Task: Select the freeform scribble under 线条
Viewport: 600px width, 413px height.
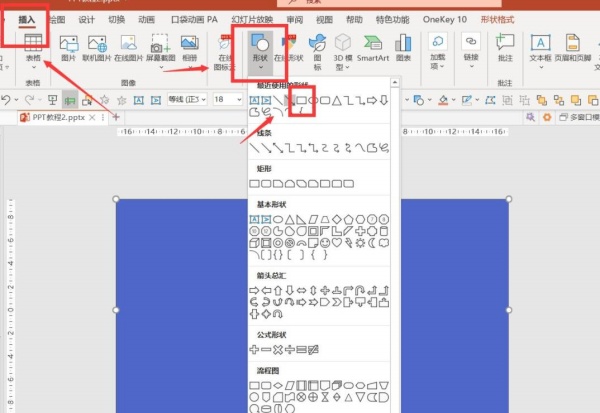Action: [384, 148]
